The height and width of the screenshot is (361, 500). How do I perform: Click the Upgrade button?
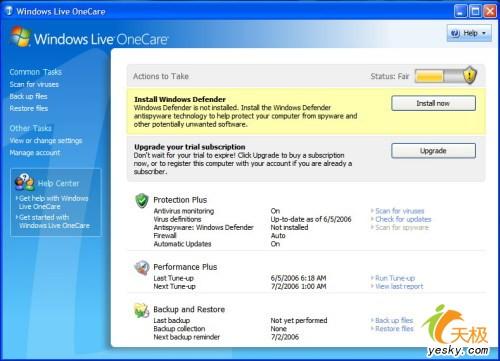click(x=433, y=151)
